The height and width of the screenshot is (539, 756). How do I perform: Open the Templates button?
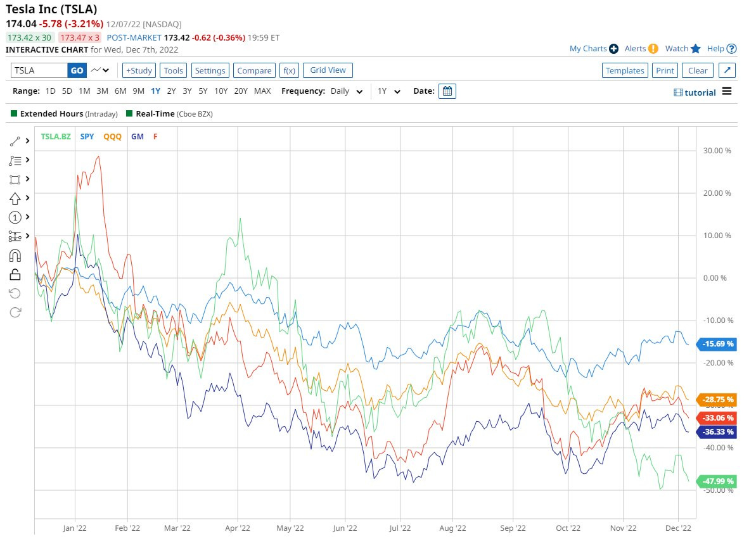[625, 70]
